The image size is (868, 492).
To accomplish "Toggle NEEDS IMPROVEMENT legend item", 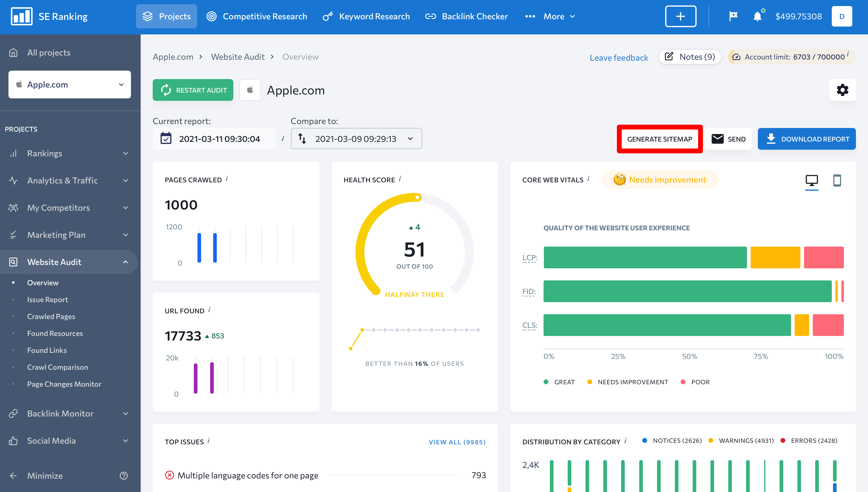I will 628,382.
